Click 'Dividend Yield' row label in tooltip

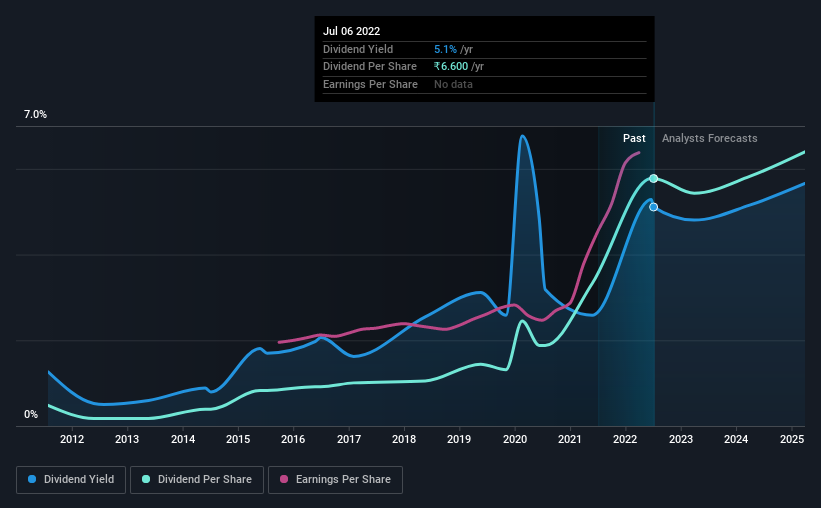pyautogui.click(x=358, y=49)
